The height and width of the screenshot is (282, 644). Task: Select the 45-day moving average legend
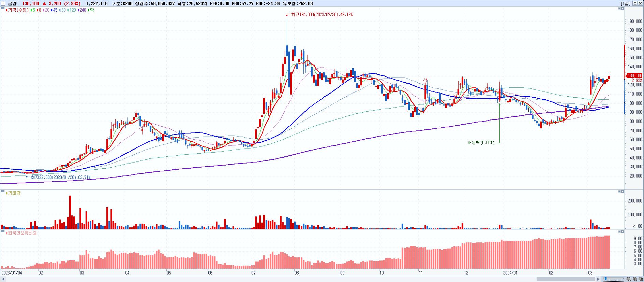coord(54,10)
